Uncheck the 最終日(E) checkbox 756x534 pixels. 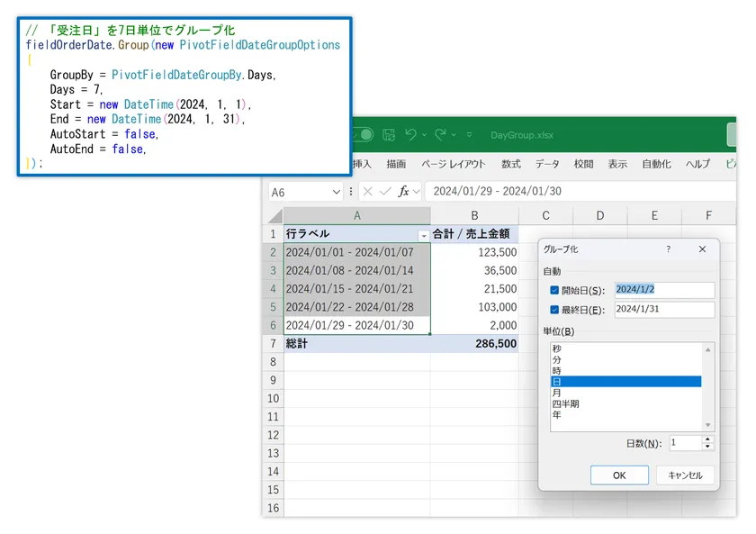(554, 310)
